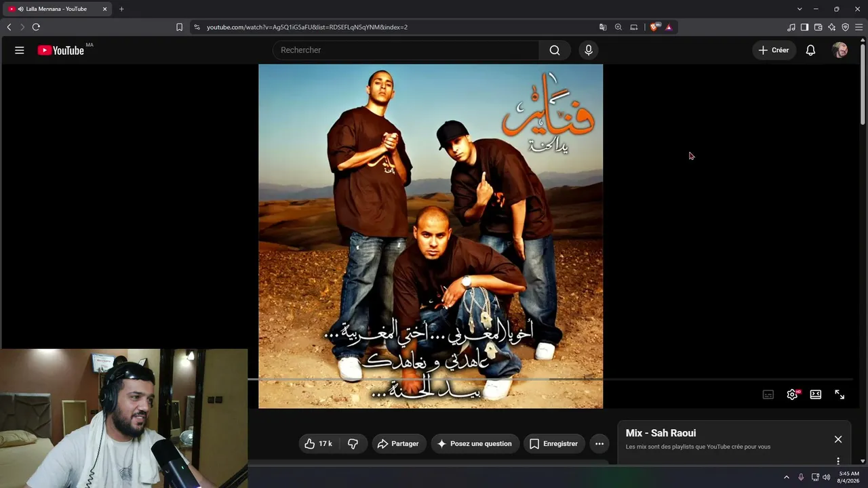Go forward with the browser forward arrow

pyautogui.click(x=22, y=27)
